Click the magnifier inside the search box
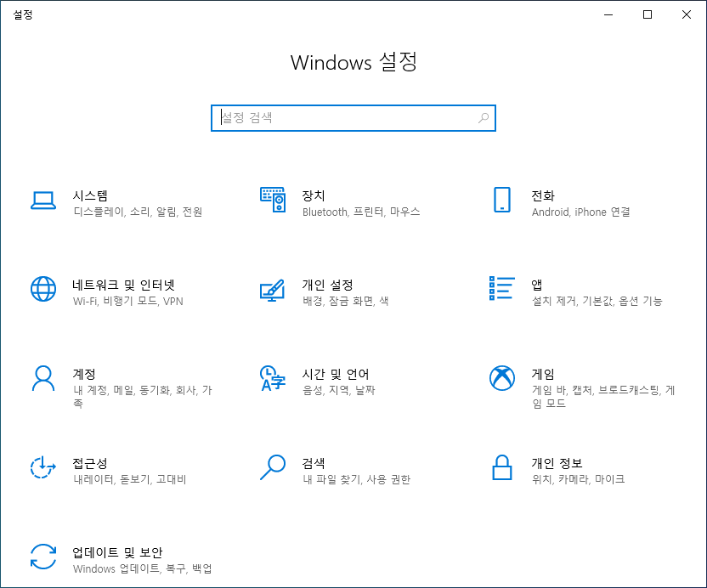The image size is (707, 588). click(484, 118)
